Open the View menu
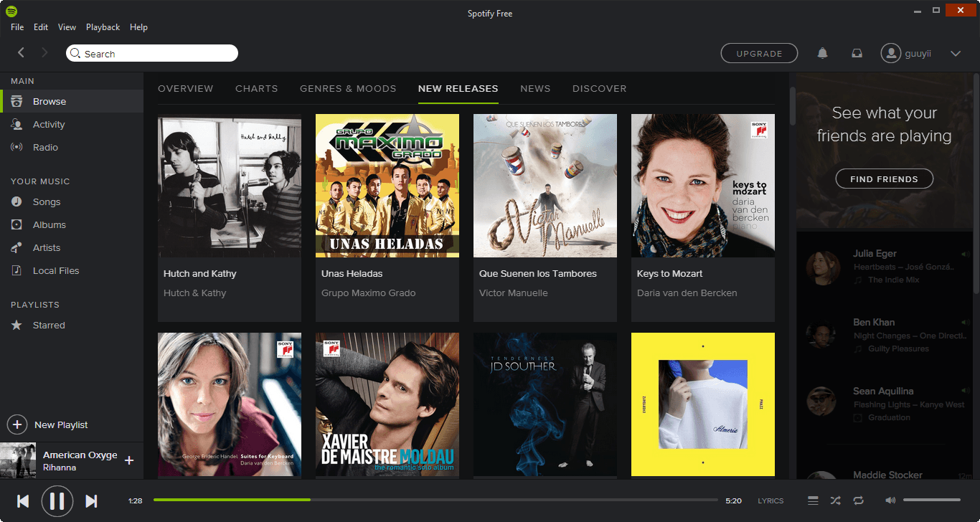Viewport: 980px width, 522px height. click(x=67, y=27)
